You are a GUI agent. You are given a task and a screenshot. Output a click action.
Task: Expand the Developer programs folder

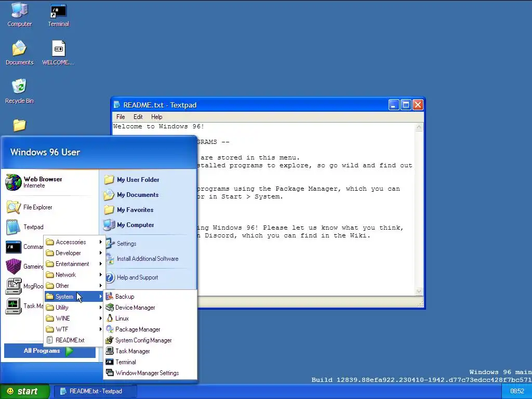[x=74, y=253]
